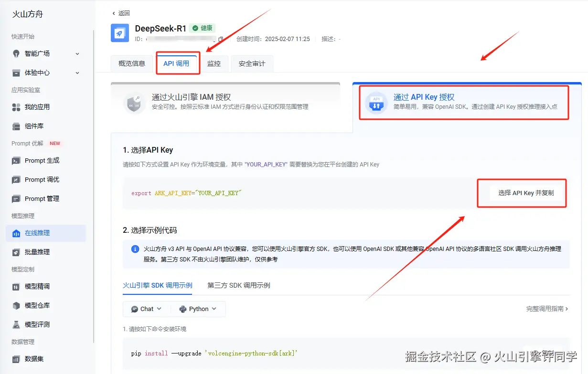588x374 pixels.
Task: Click the Prompt 调优 icon
Action: pos(16,179)
